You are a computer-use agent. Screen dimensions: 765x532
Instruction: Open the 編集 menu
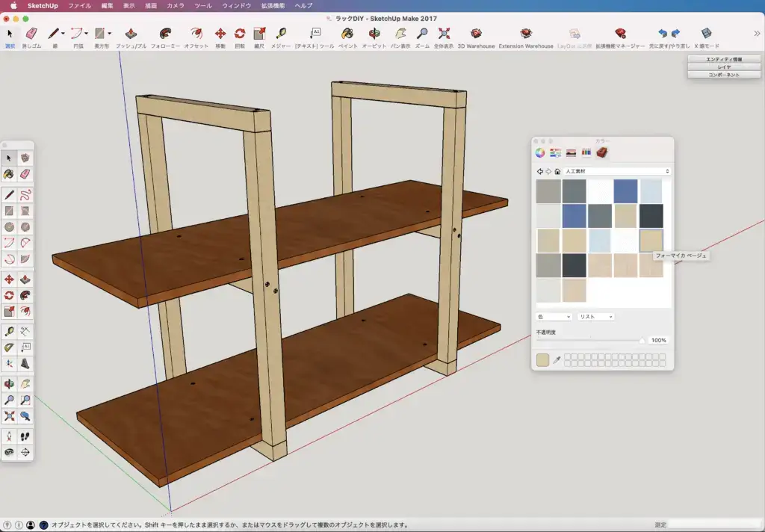[107, 6]
